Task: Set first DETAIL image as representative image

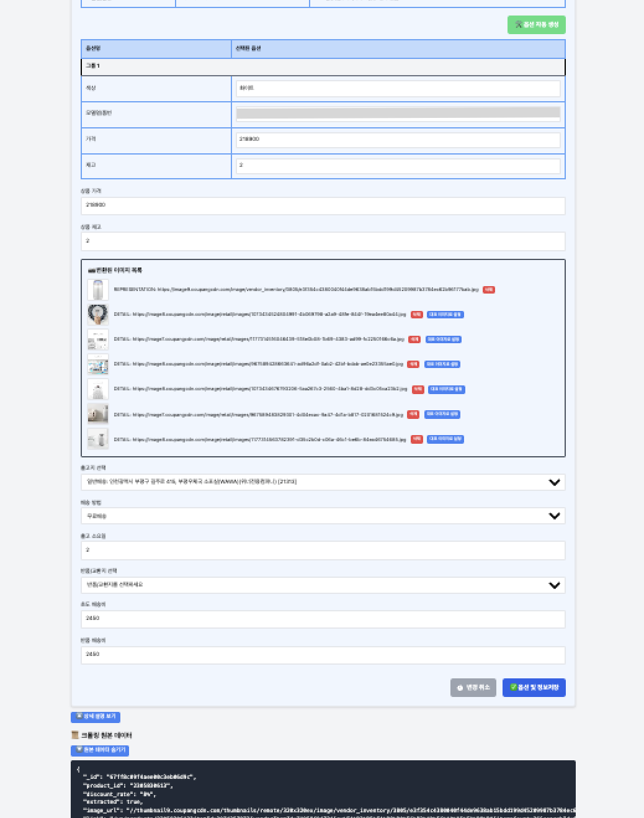Action: click(445, 315)
